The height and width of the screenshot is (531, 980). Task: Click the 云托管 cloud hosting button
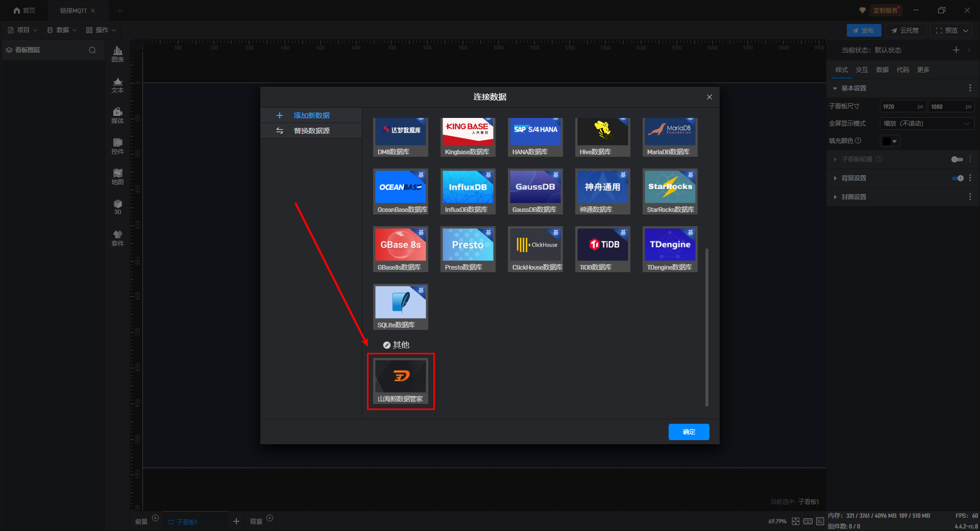click(905, 31)
